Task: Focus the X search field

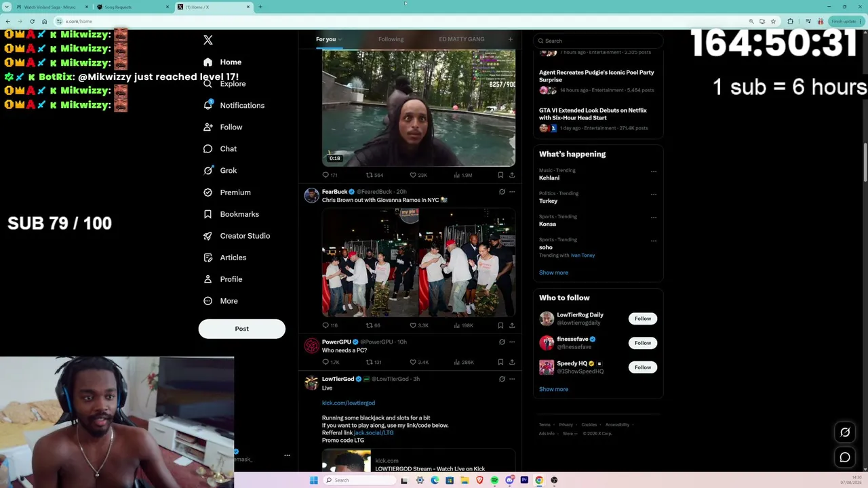Action: pos(598,41)
